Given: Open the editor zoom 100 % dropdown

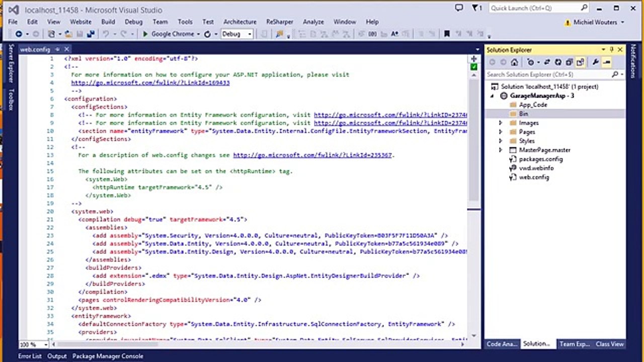Looking at the screenshot, I should click(x=46, y=345).
